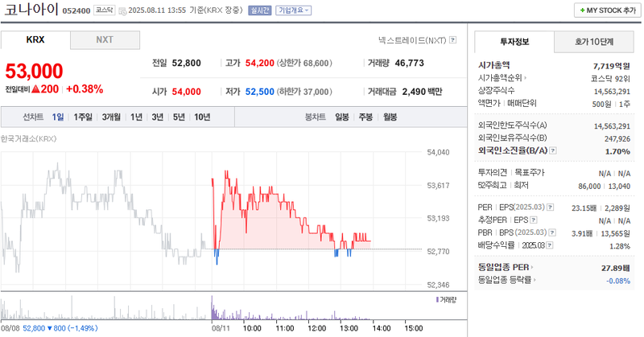This screenshot has width=644, height=337.
Task: Click the 거래량 purple legend marker
Action: click(437, 300)
